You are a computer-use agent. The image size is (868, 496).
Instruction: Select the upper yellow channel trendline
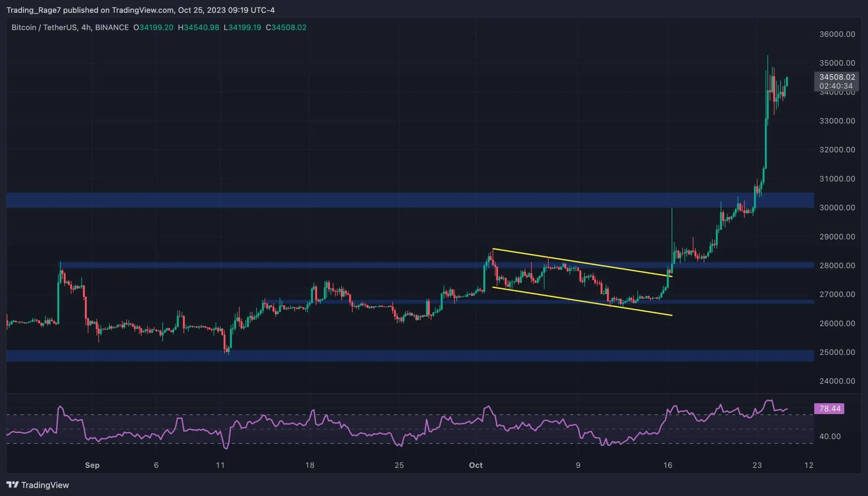tap(582, 263)
